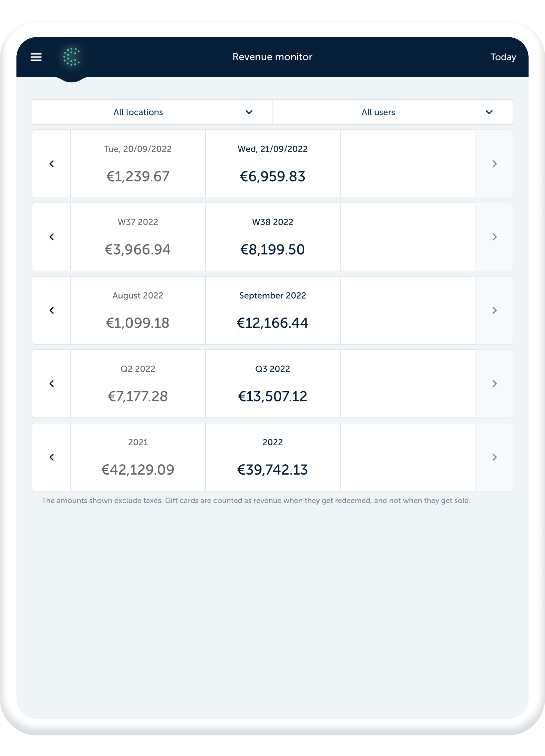Go to next day in daily revenue row
Viewport: 545px width, 756px height.
pyautogui.click(x=494, y=164)
